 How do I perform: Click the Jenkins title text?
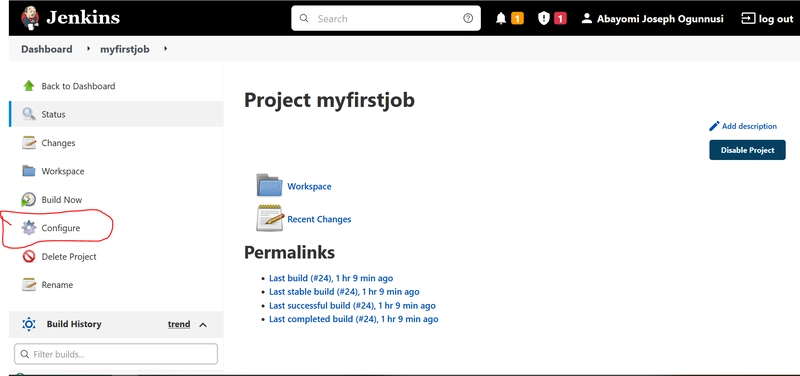[x=83, y=18]
